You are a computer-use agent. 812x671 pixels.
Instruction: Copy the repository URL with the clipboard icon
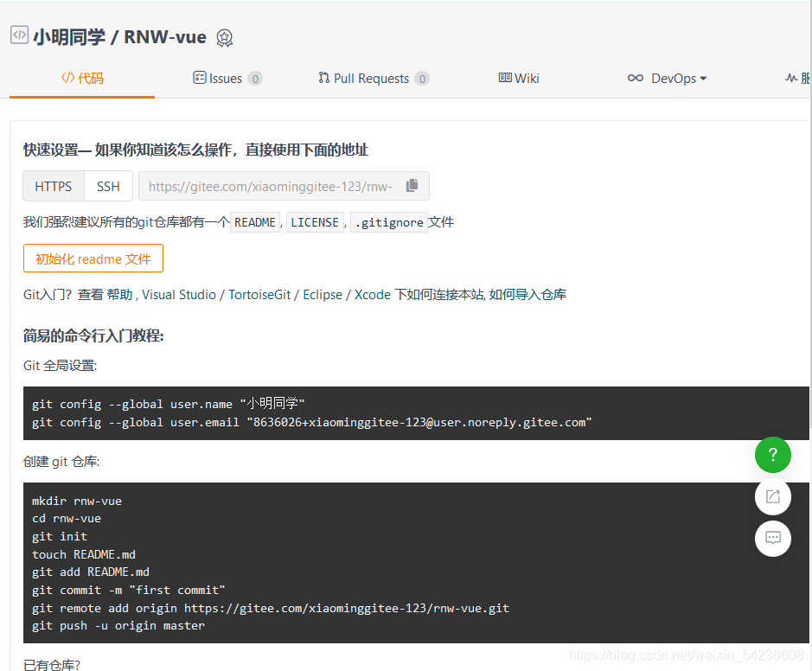coord(412,185)
